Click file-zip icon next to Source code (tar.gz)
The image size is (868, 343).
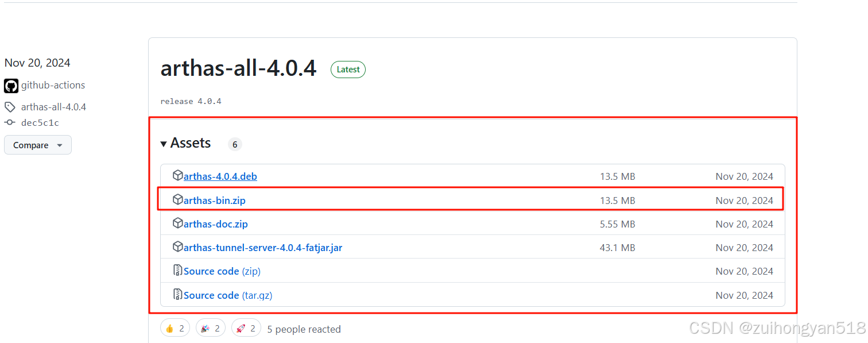pos(177,295)
